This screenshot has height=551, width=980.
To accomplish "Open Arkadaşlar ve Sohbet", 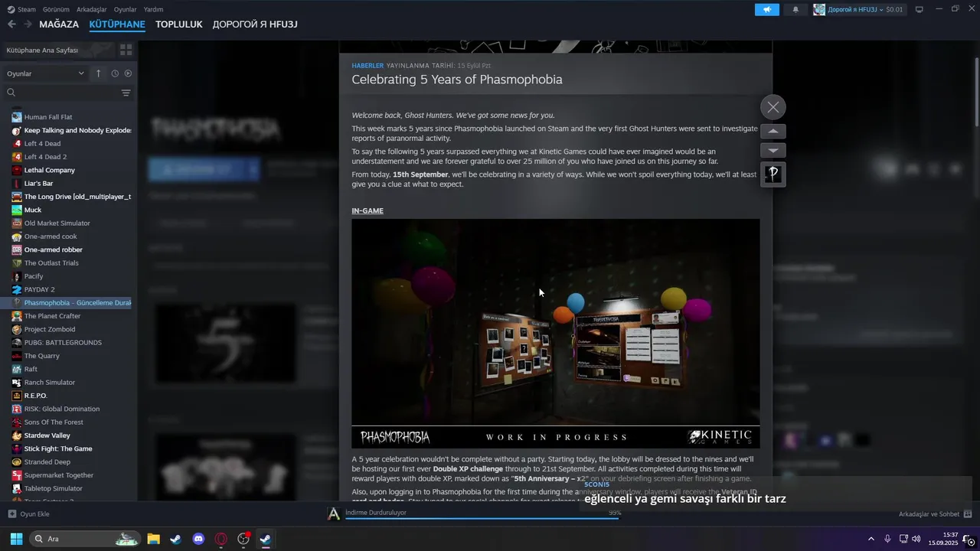I will coord(935,514).
